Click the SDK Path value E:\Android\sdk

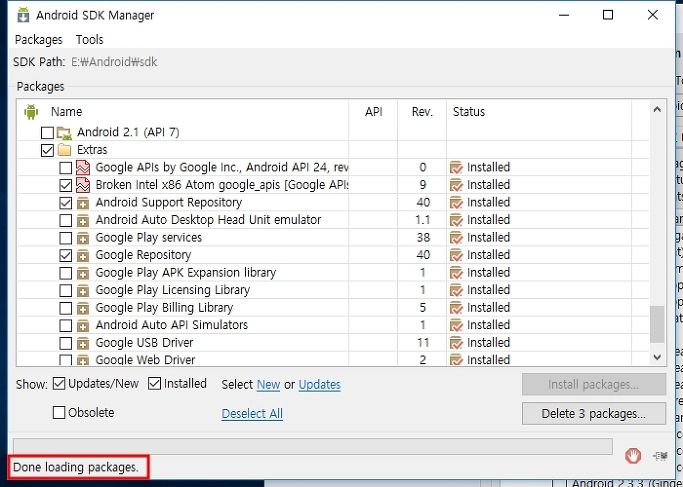point(114,62)
